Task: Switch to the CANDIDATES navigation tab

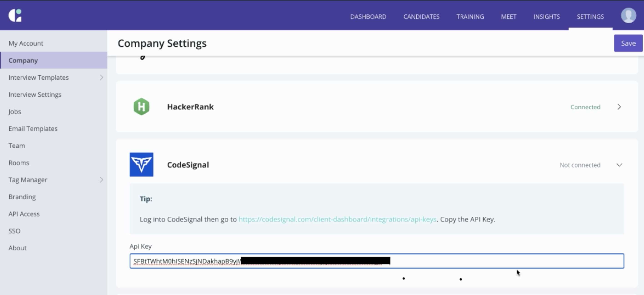Action: pyautogui.click(x=421, y=16)
